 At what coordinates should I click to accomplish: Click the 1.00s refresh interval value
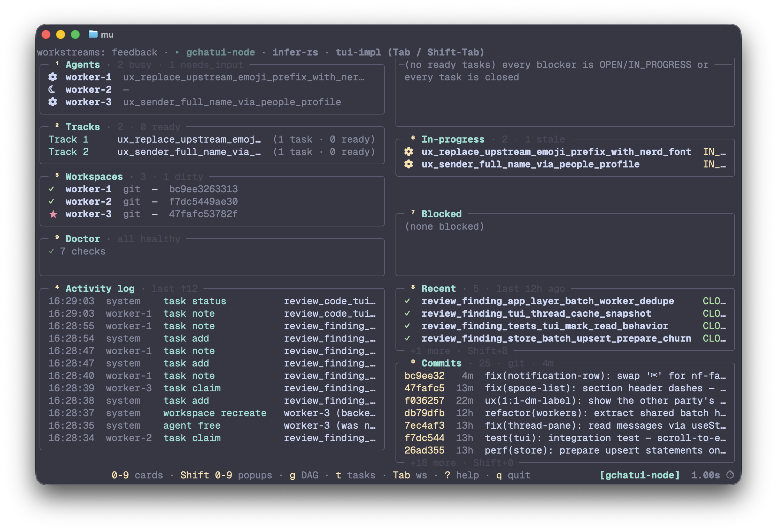point(706,476)
